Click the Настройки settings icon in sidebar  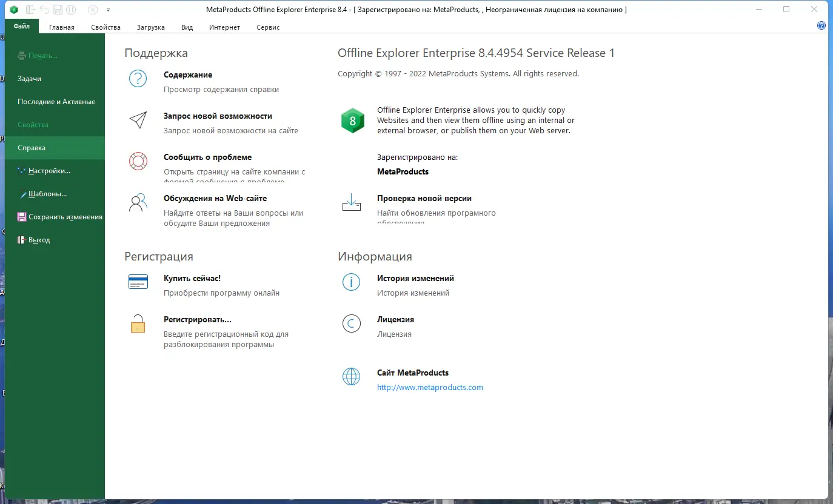tap(22, 171)
